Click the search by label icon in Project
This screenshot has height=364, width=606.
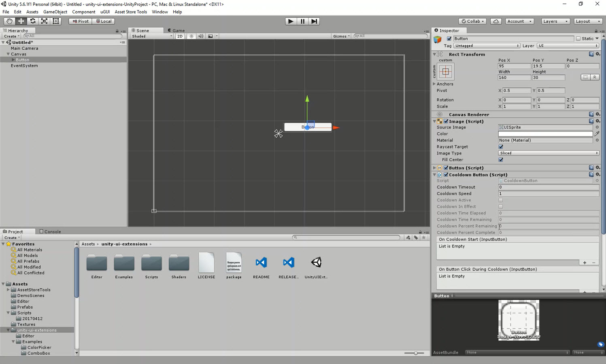[x=416, y=237]
